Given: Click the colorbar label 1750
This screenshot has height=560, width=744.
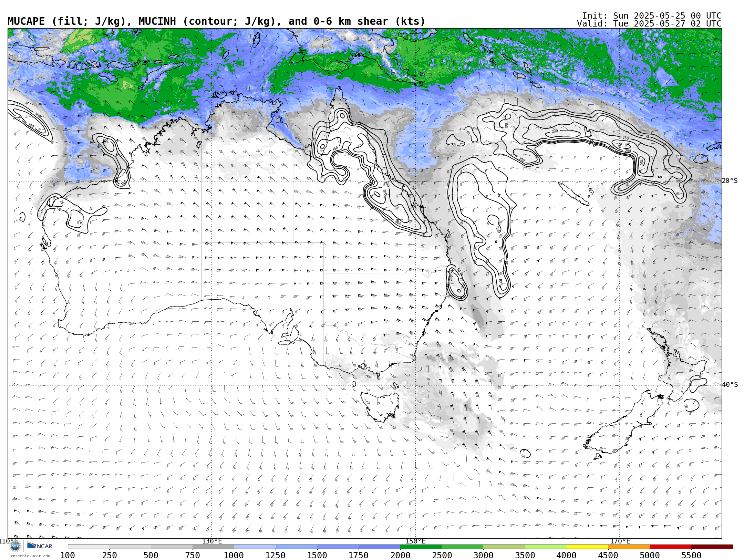Looking at the screenshot, I should click(359, 556).
